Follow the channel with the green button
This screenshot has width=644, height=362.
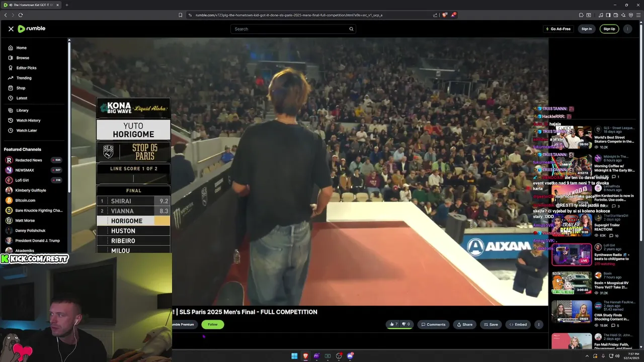[213, 324]
